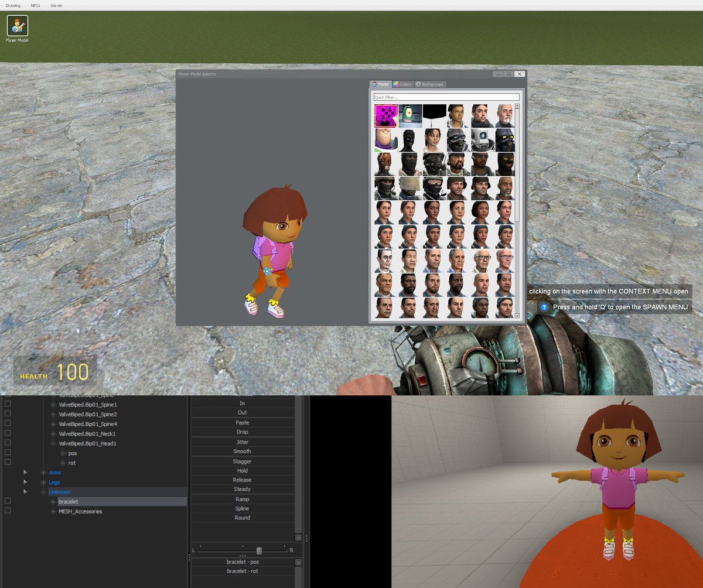Expand the MESH_Accessories tree node

coord(53,511)
